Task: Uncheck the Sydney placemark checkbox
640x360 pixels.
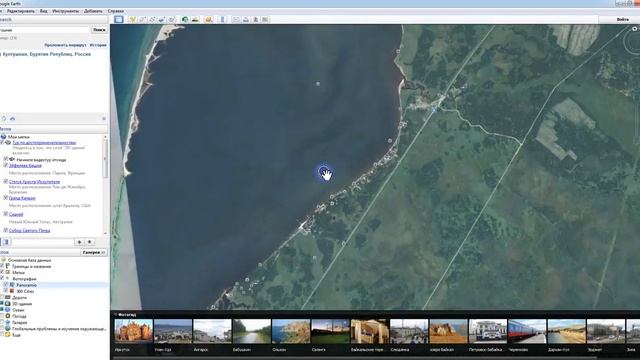Action: [6, 214]
